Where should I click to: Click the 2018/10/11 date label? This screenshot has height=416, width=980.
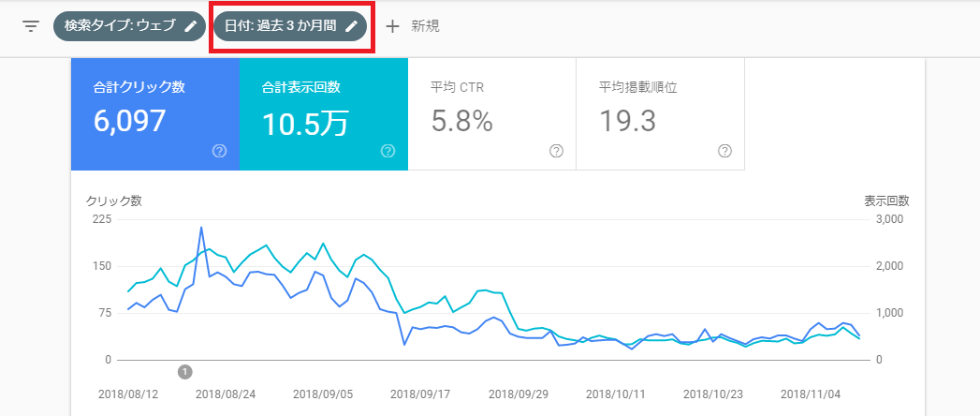(614, 394)
